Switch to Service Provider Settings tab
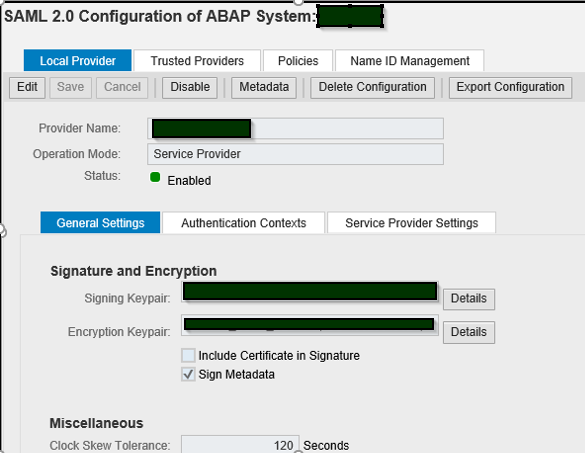Screen dimensions: 585x453 click(412, 223)
